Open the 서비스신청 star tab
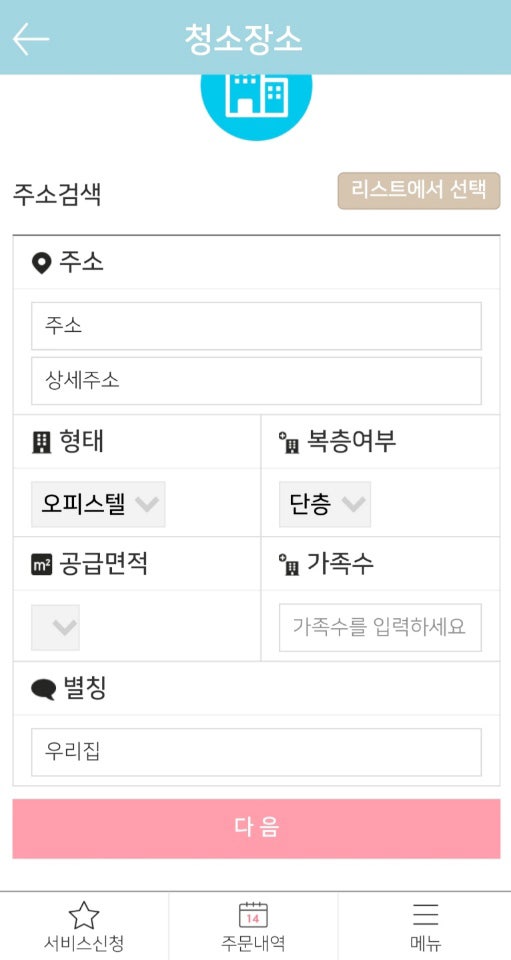 pos(84,926)
